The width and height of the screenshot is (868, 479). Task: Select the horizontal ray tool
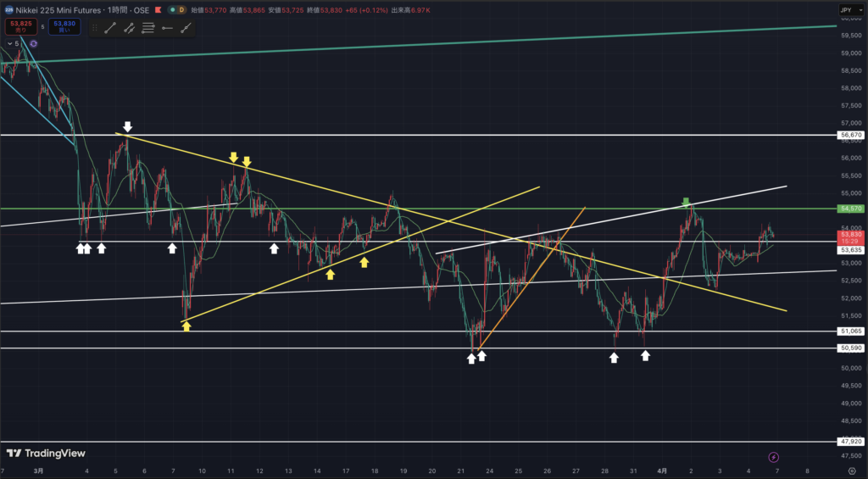pos(166,28)
